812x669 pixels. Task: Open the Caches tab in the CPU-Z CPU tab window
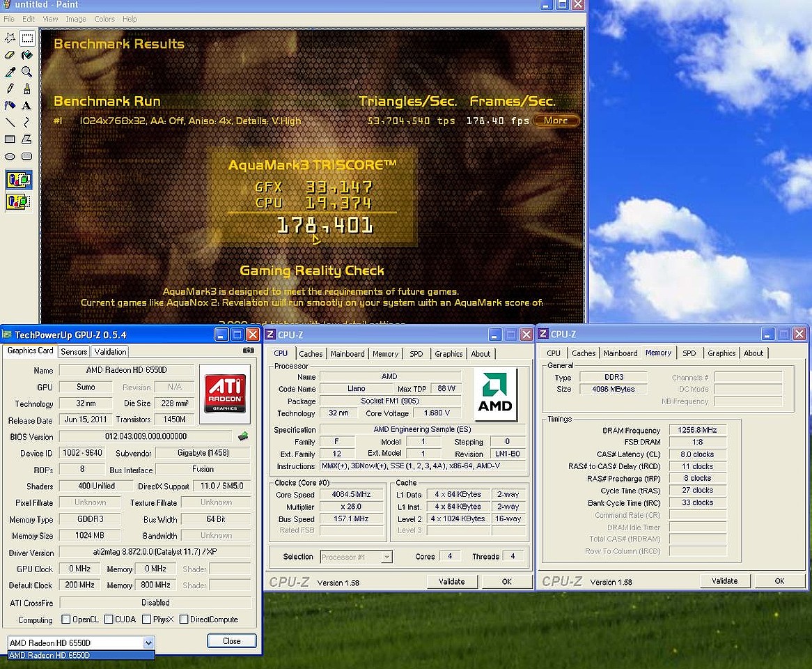point(311,353)
